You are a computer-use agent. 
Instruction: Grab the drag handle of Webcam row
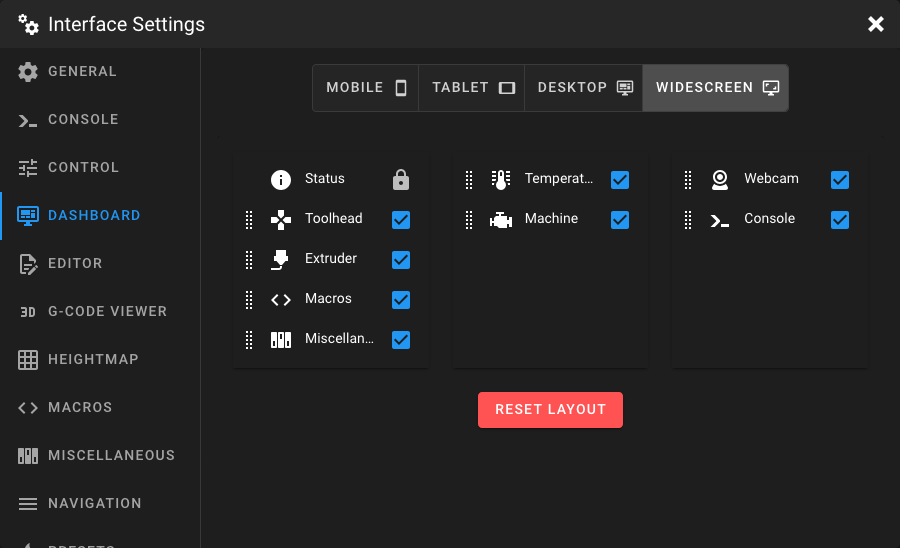coord(688,180)
